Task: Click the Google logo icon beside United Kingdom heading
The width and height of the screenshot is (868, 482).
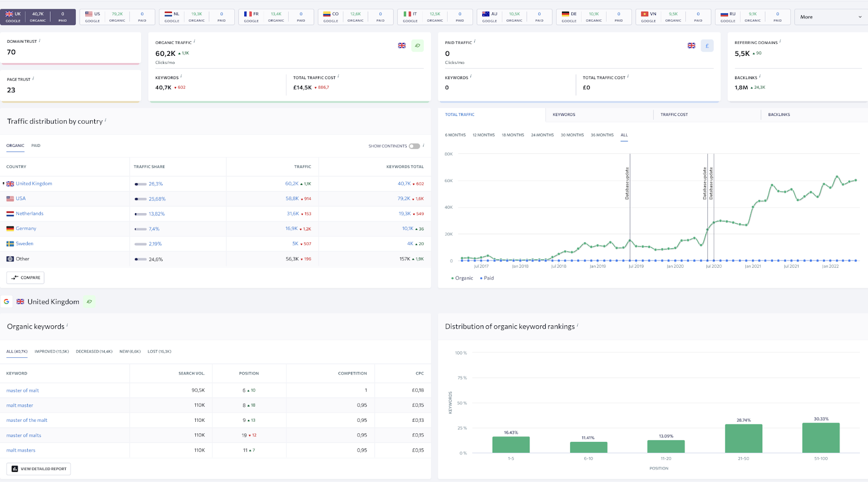Action: pyautogui.click(x=7, y=301)
